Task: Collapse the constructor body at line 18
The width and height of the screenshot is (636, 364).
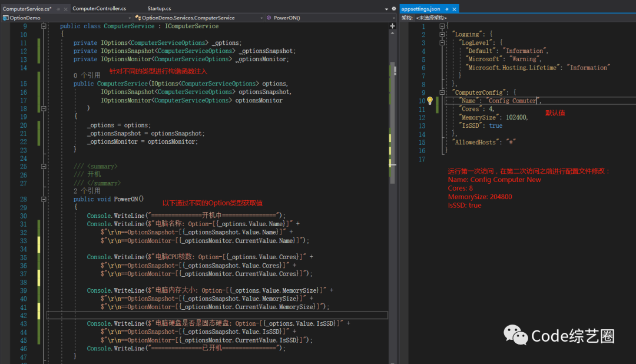Action: tap(44, 108)
